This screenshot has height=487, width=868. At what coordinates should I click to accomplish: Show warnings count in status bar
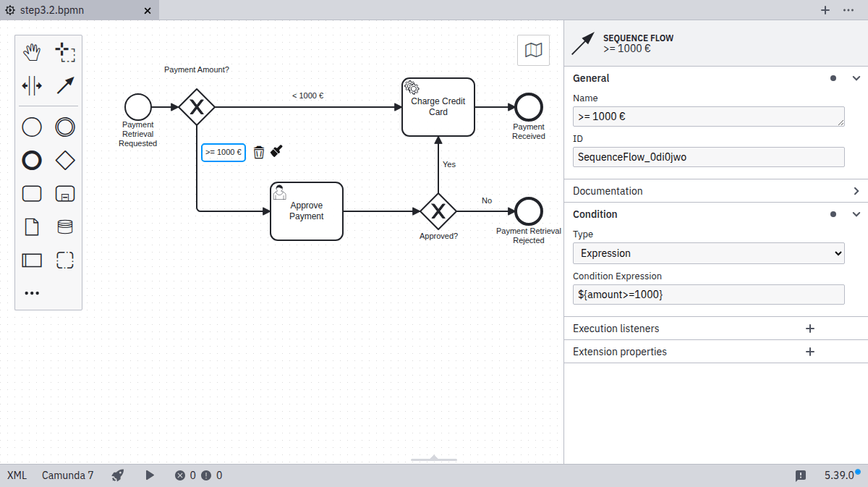click(x=212, y=475)
